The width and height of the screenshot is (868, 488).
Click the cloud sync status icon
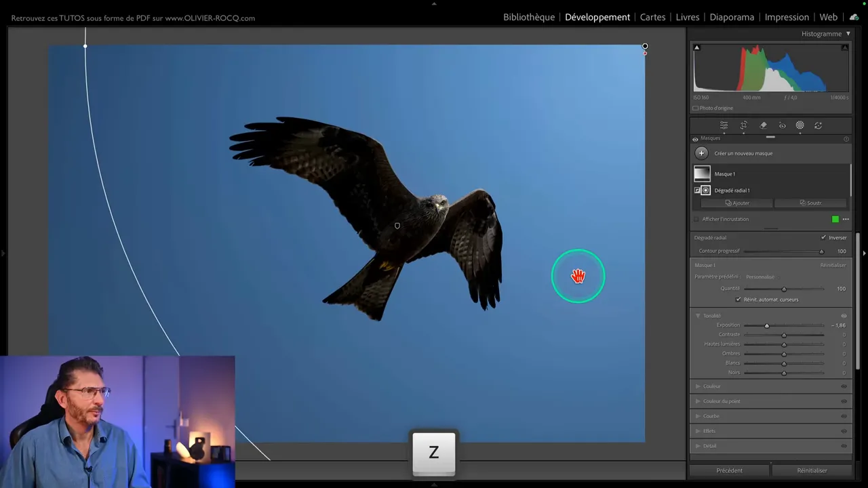854,17
